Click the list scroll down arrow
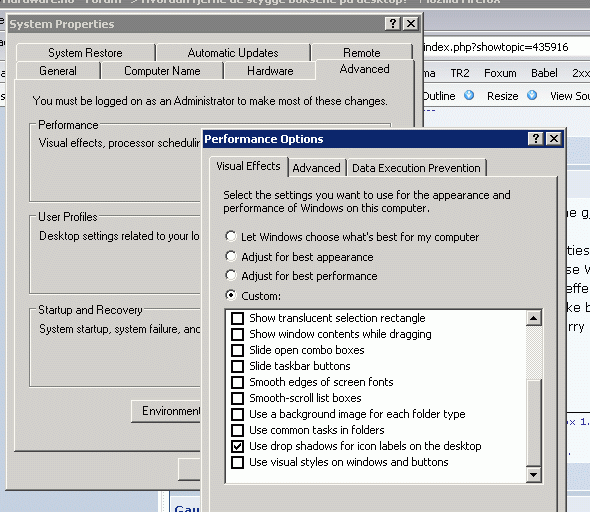 [x=534, y=474]
